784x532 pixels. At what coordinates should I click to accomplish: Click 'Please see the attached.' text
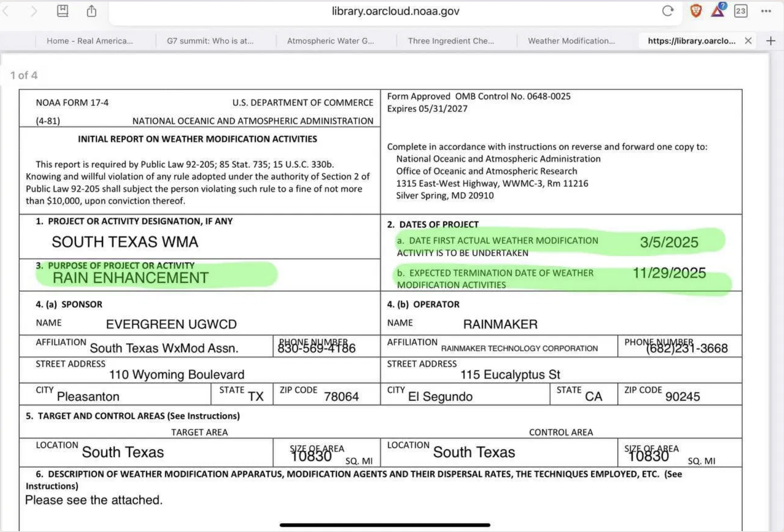click(94, 500)
